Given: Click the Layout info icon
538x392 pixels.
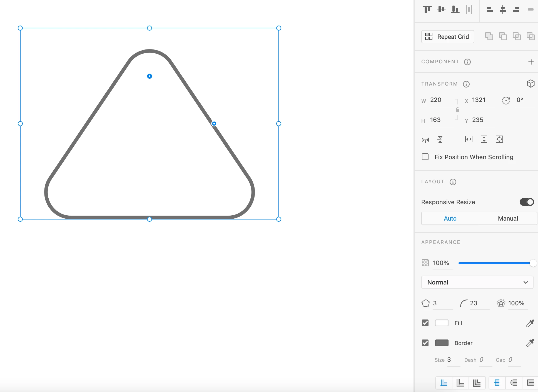Looking at the screenshot, I should 453,182.
